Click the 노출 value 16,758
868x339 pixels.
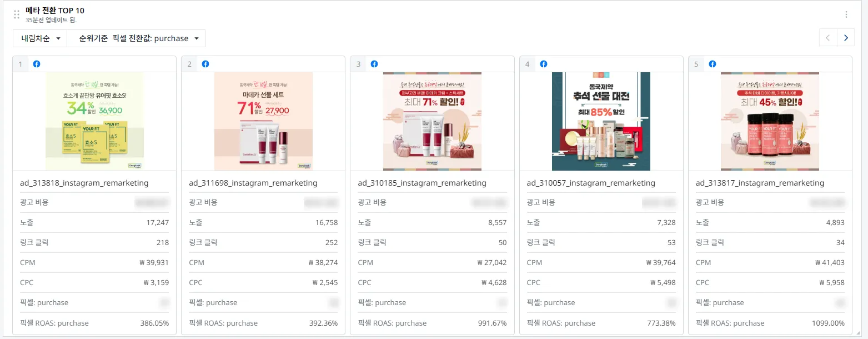(x=327, y=222)
